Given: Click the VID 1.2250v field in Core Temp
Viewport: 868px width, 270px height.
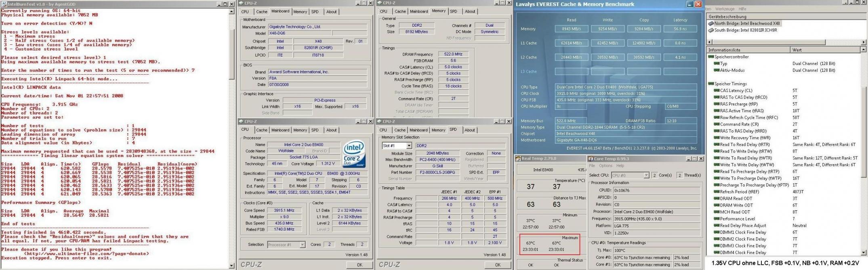Looking at the screenshot, I should (x=657, y=233).
